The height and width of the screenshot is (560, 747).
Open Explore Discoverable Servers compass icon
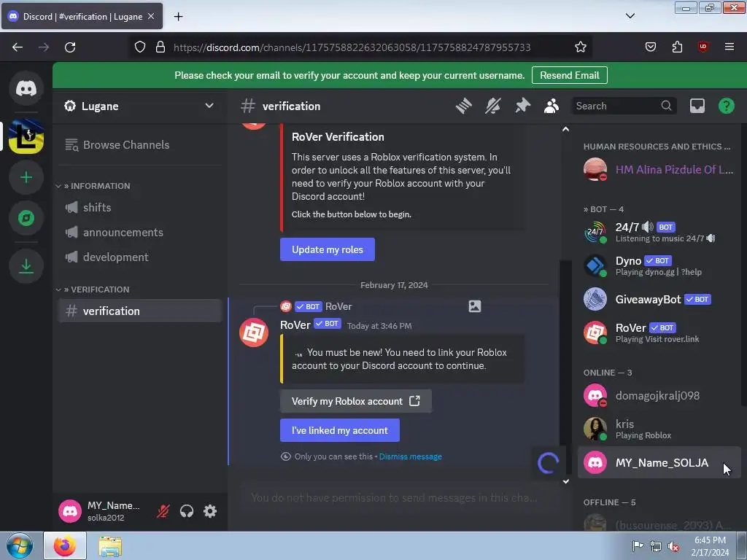[x=26, y=218]
